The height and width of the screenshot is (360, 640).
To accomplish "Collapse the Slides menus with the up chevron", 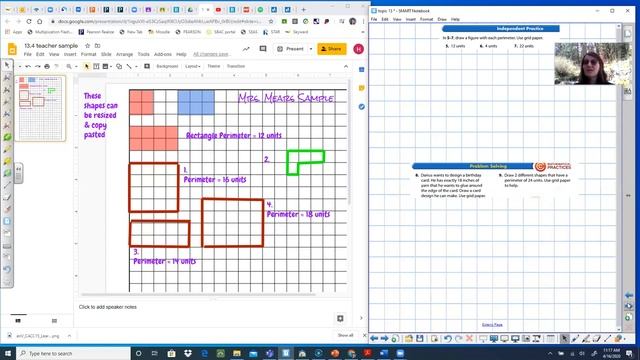I will (x=346, y=66).
